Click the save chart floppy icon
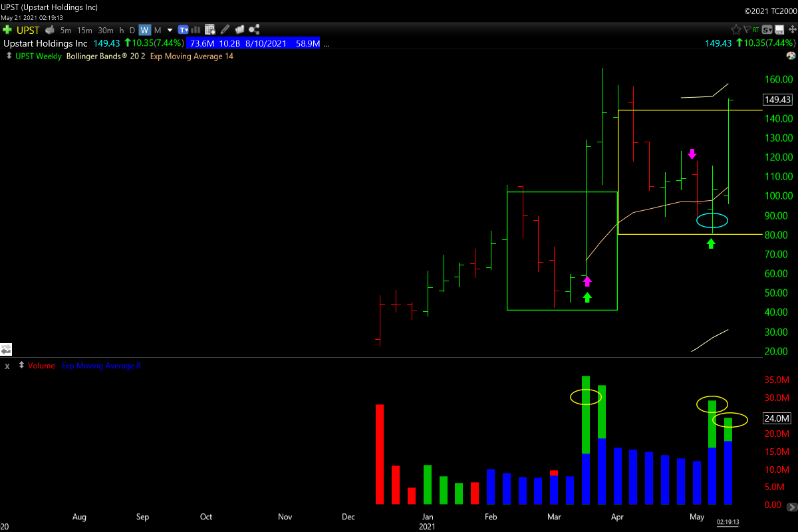798x532 pixels. [779, 30]
